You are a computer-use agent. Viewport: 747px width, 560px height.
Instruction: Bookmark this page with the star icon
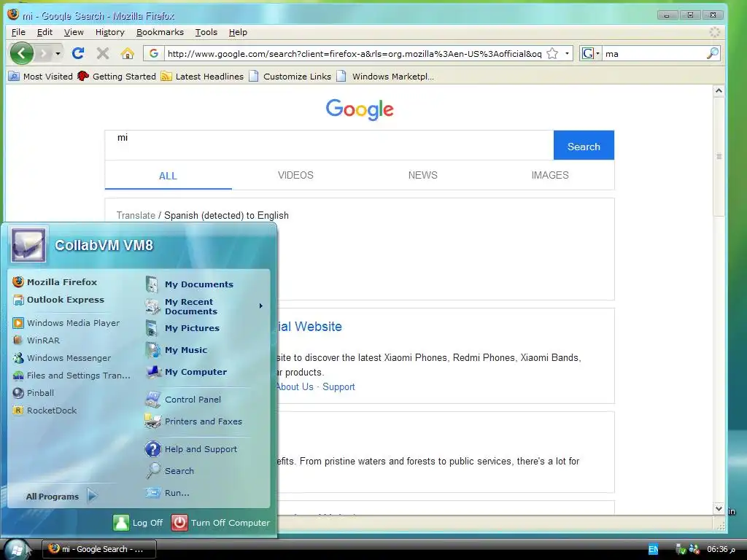pos(552,53)
